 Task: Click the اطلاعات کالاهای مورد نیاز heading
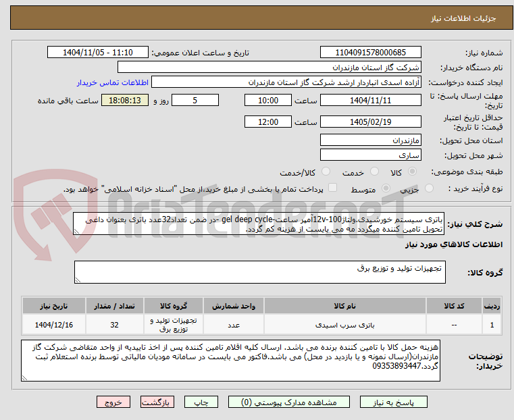point(454,244)
